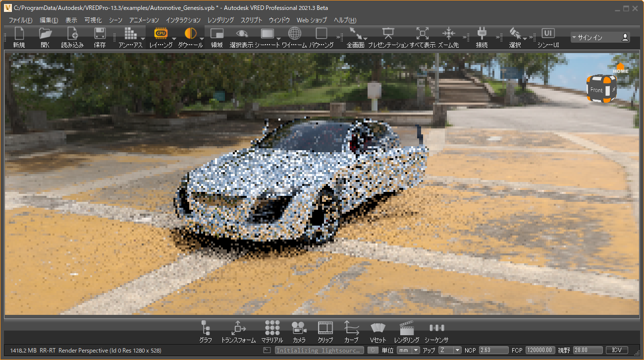Click the 視野 field of view input
644x360 pixels.
588,350
